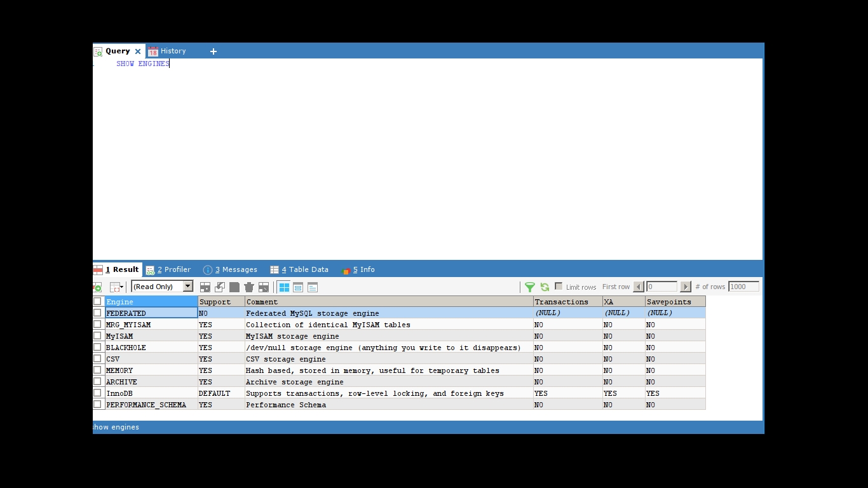Switch results to text view mode
The height and width of the screenshot is (488, 868).
point(312,287)
